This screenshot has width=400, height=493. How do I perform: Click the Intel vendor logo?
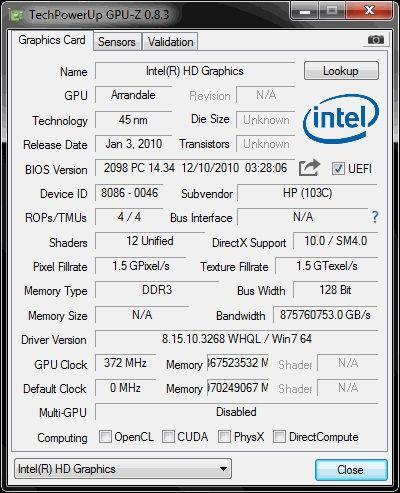pos(341,119)
